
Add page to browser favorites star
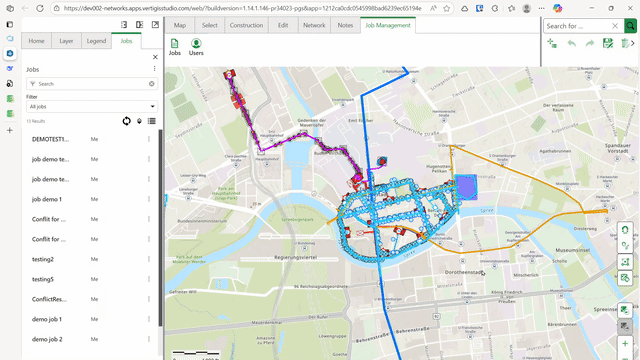pyautogui.click(x=447, y=8)
